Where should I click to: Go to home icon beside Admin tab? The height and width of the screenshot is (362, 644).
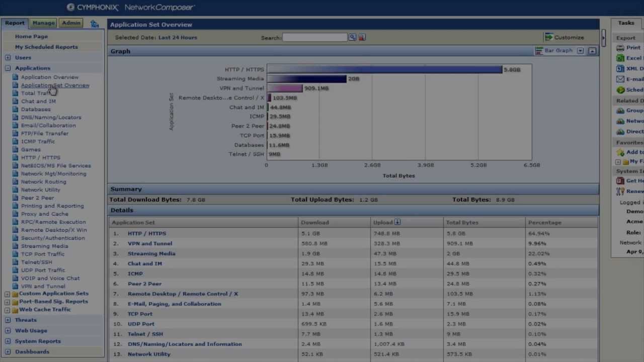[x=95, y=23]
